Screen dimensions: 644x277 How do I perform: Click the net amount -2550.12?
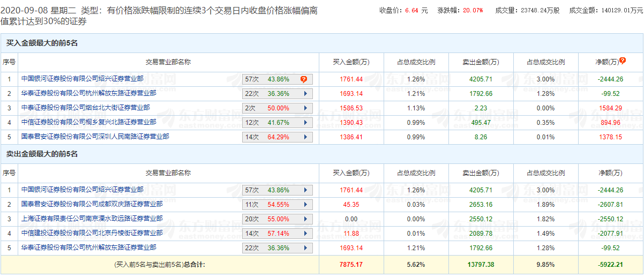(x=610, y=219)
